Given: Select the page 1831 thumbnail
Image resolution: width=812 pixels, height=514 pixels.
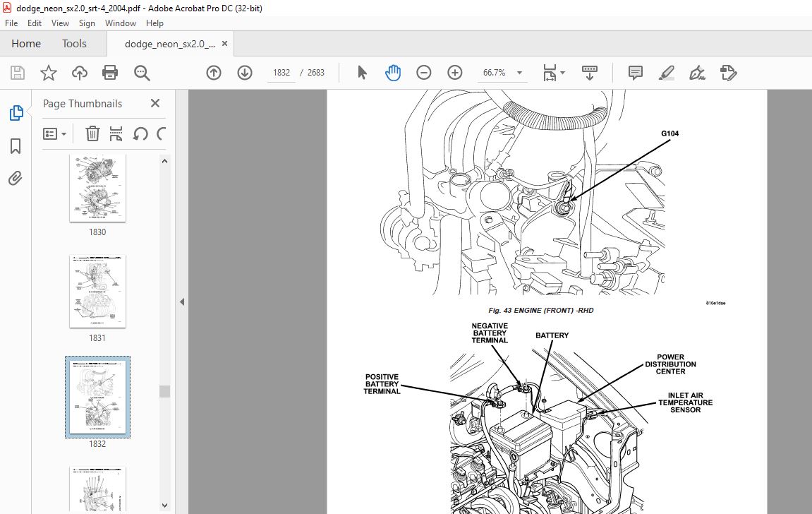Looking at the screenshot, I should 97,291.
